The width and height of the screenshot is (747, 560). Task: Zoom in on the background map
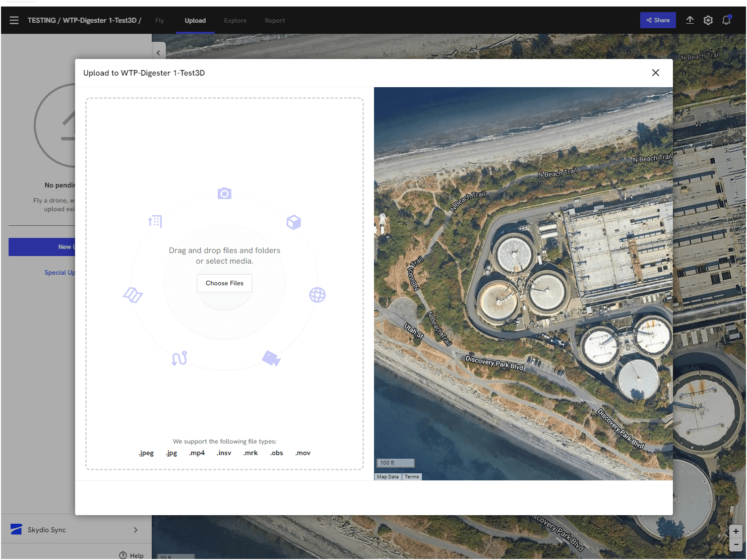point(736,531)
